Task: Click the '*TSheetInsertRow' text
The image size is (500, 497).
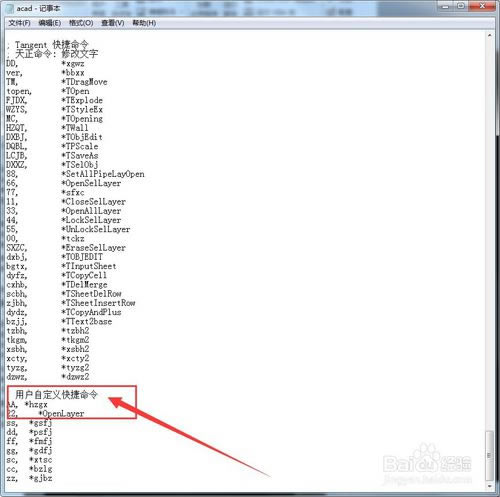Action: tap(98, 303)
